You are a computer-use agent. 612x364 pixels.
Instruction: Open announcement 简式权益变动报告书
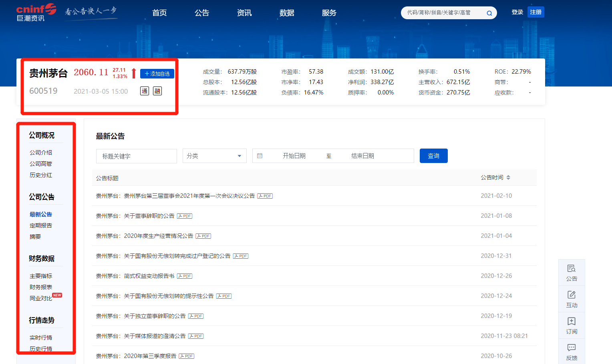point(135,276)
